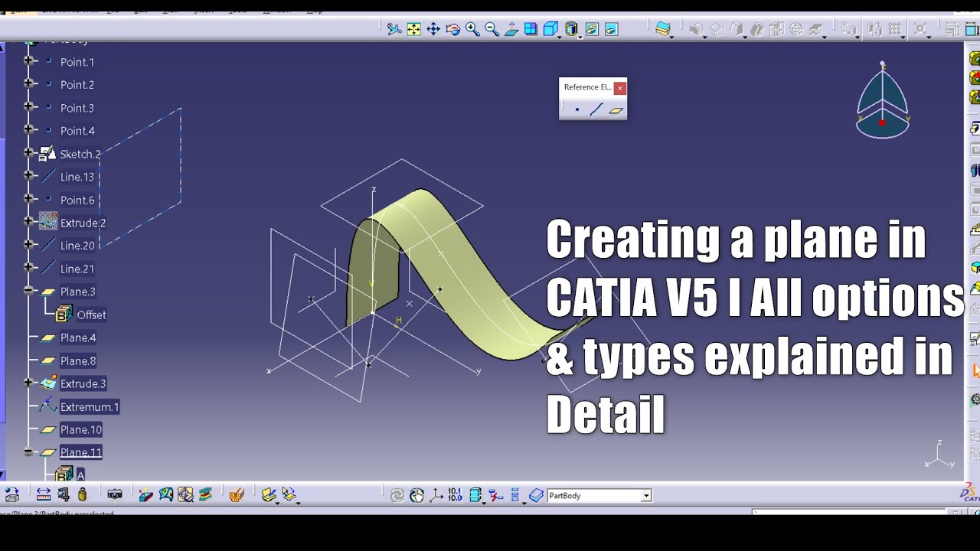
Task: Click the Hide/Show icon
Action: (592, 29)
